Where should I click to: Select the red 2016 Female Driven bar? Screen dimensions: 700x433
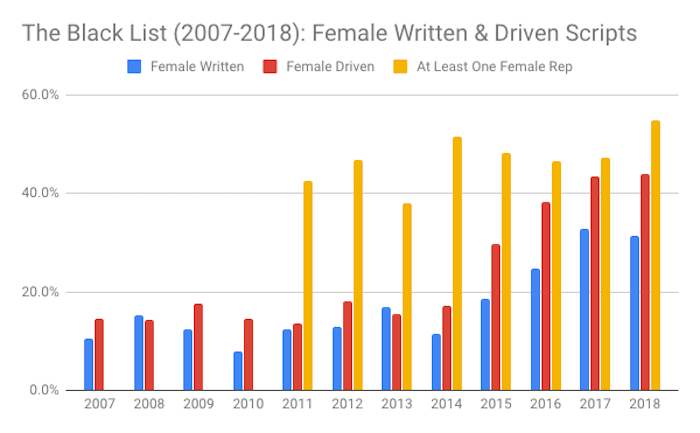[546, 296]
